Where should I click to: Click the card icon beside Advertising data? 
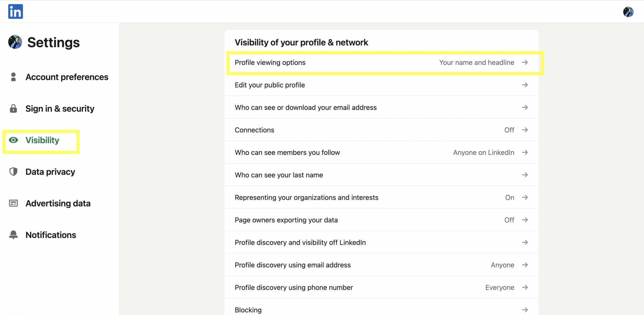(13, 203)
